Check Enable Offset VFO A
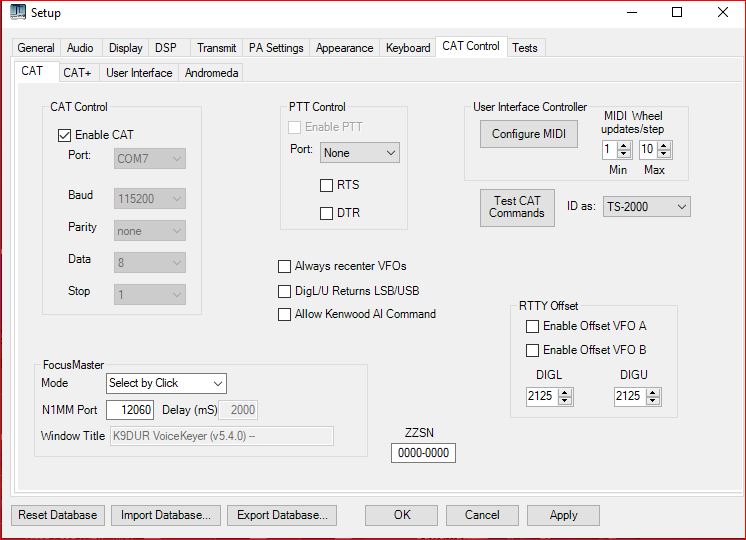Viewport: 746px width, 540px height. (x=533, y=326)
